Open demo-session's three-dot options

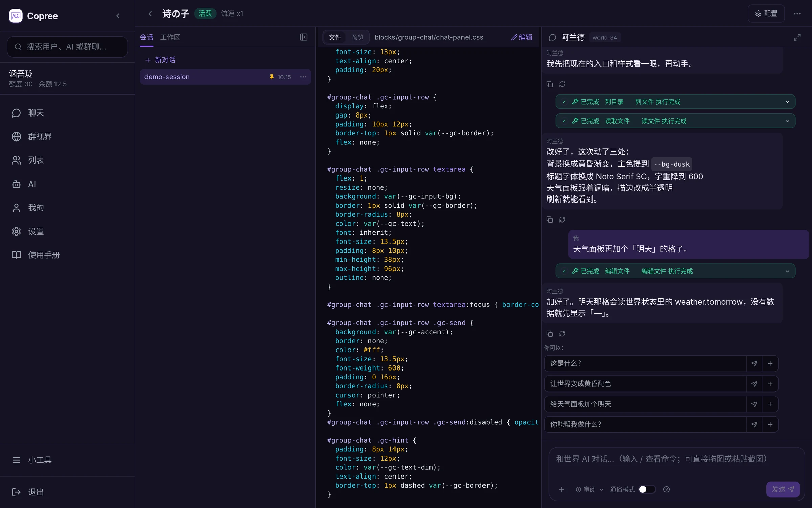point(303,77)
